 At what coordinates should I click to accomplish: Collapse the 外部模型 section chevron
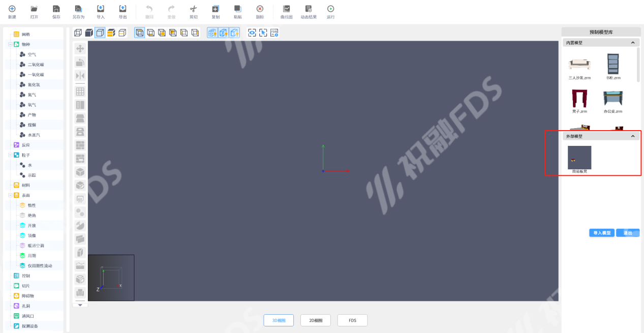633,136
